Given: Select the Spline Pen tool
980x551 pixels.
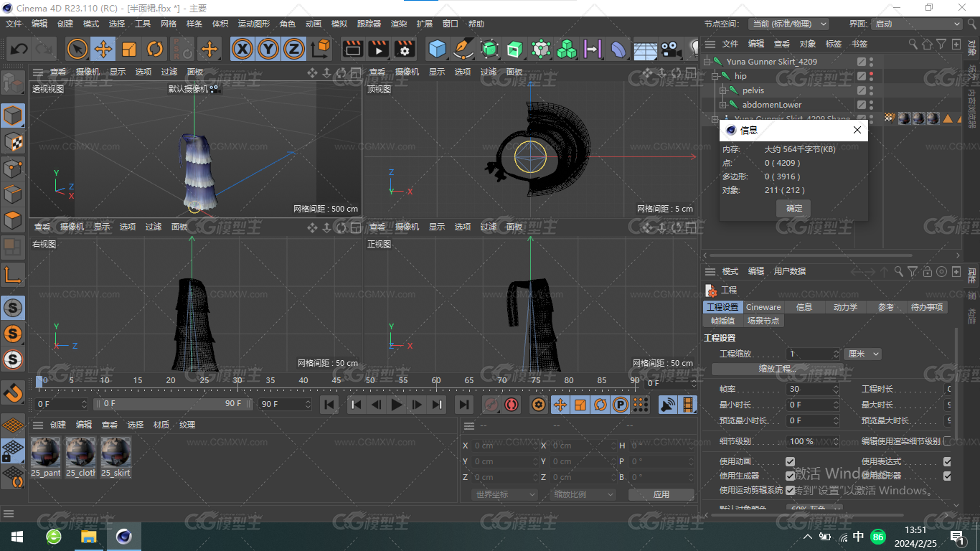Looking at the screenshot, I should click(x=463, y=49).
